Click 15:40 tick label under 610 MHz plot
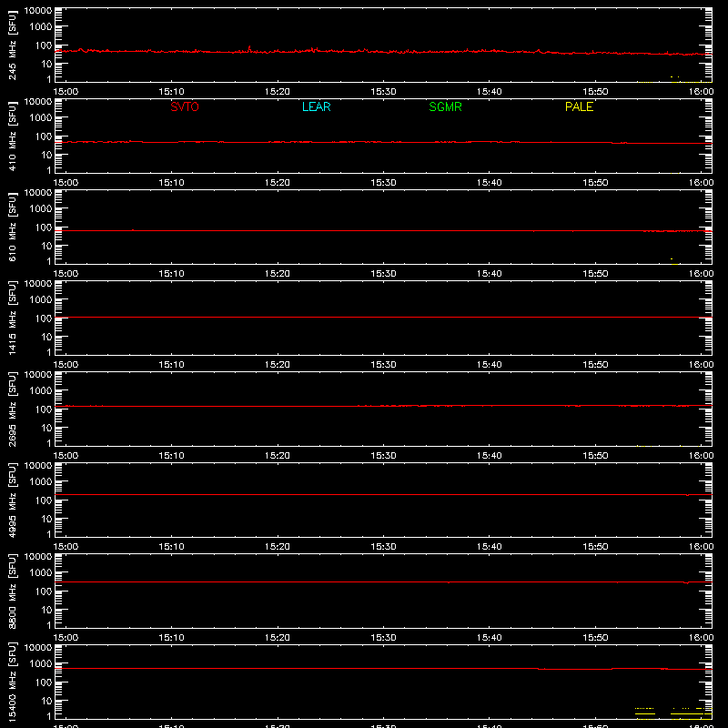728x728 pixels. point(489,274)
